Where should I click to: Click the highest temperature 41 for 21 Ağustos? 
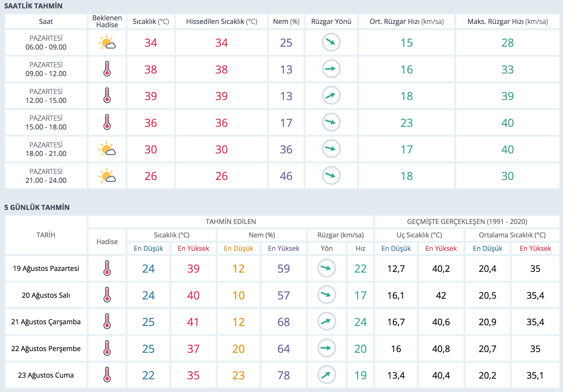(x=193, y=322)
